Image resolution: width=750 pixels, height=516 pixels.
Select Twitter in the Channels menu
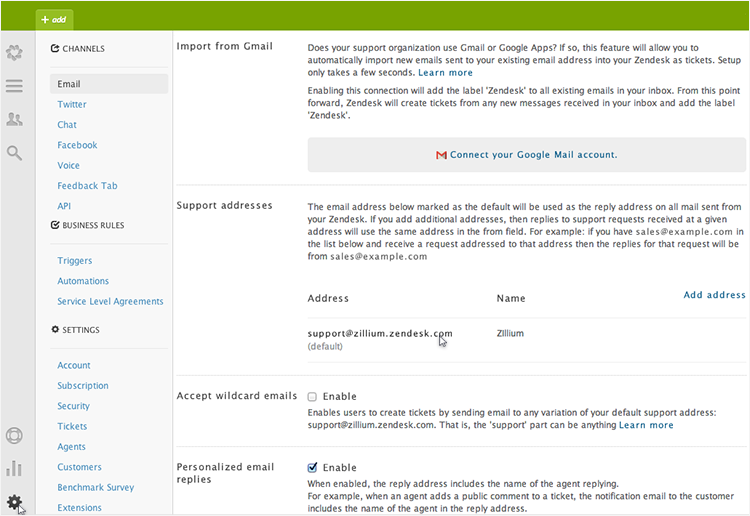click(72, 104)
